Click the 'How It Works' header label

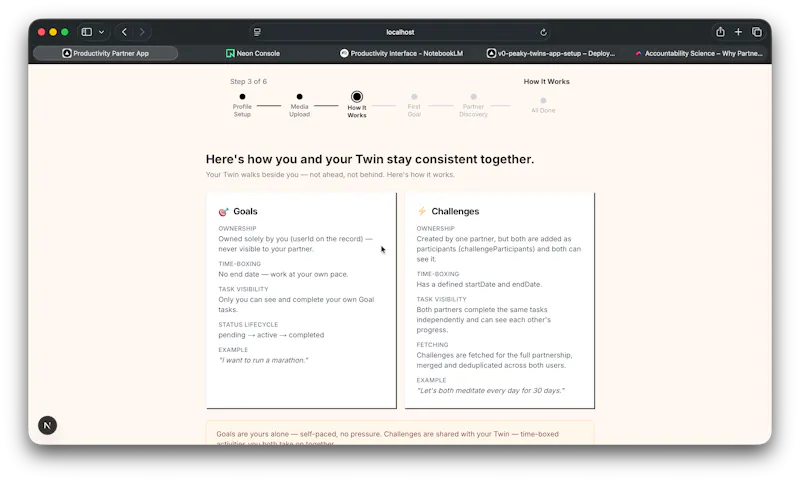[x=546, y=82]
